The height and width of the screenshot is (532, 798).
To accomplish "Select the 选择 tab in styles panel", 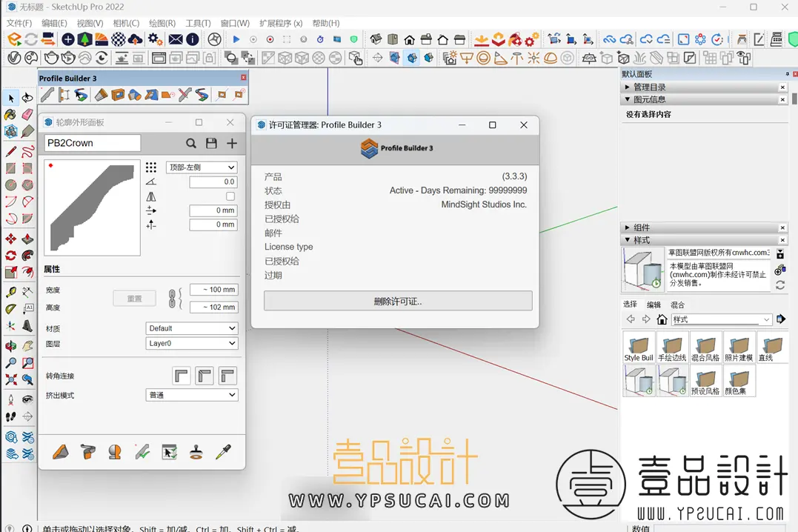I will pos(630,305).
